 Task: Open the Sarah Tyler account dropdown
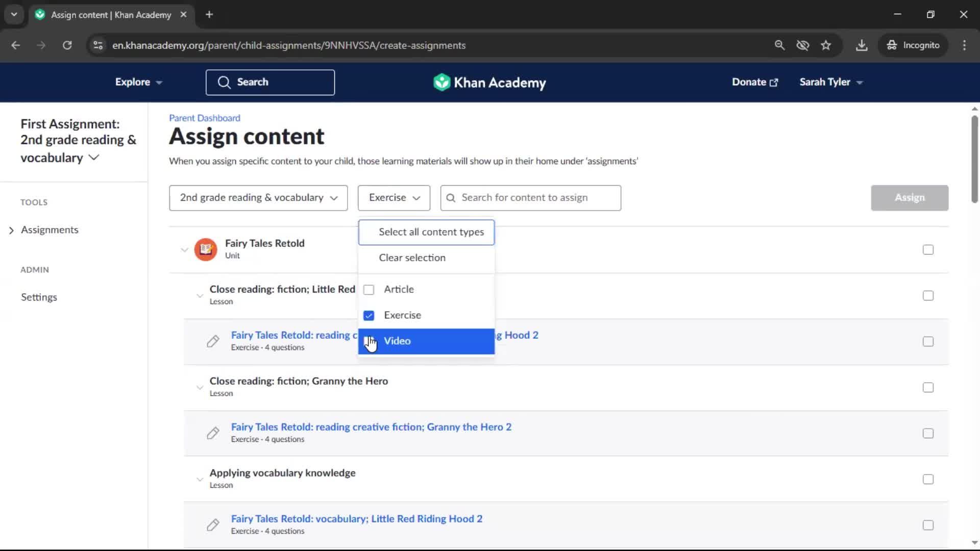831,82
